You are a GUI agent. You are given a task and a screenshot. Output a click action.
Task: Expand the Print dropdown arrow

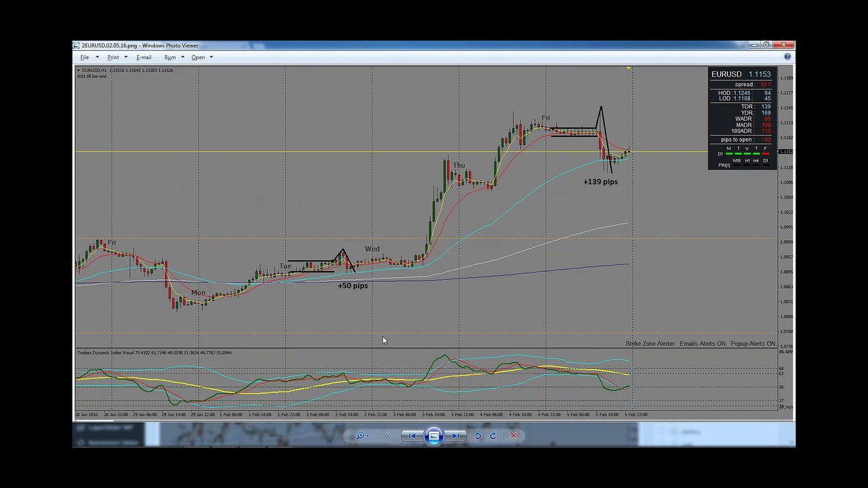(125, 57)
